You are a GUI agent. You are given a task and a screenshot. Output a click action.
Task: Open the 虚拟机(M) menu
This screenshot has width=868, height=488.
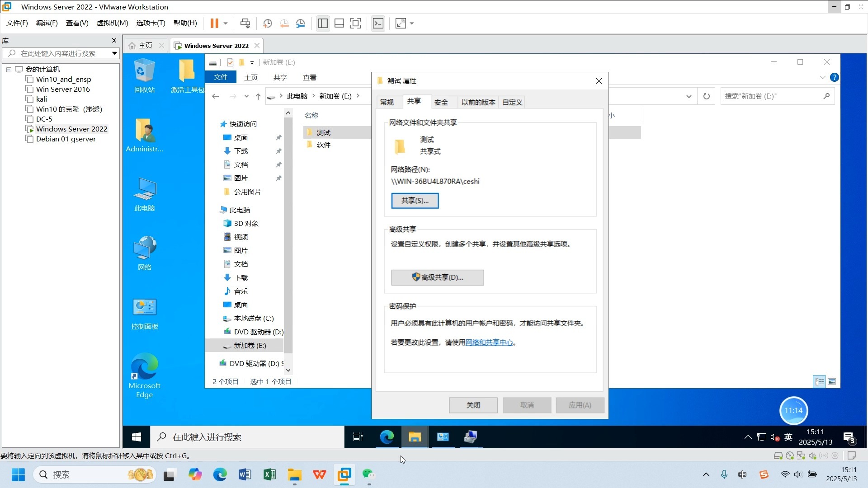[x=112, y=23]
